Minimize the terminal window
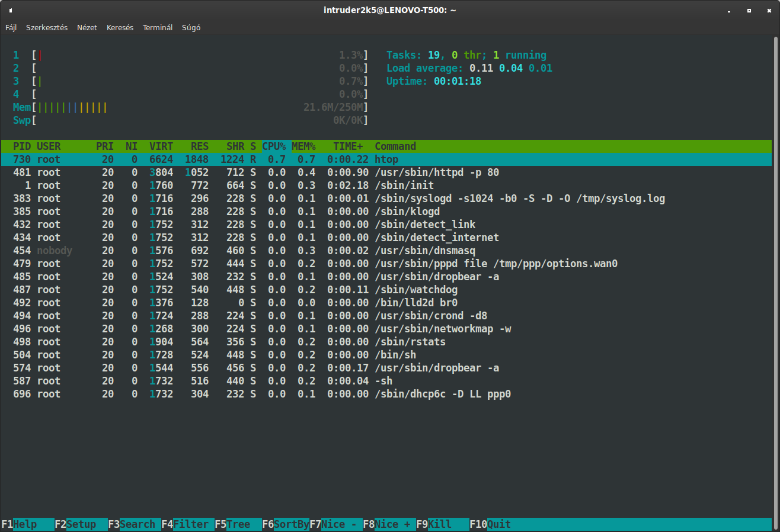This screenshot has height=532, width=780. tap(730, 10)
